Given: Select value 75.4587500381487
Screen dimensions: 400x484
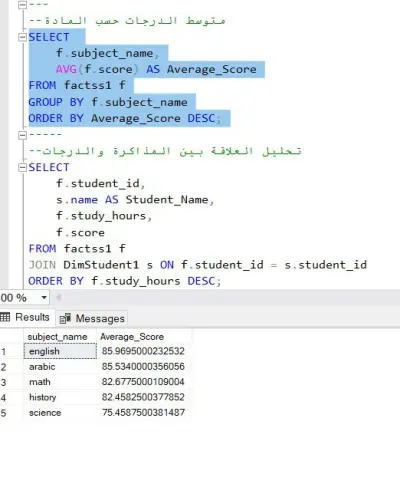Looking at the screenshot, I should 144,412.
